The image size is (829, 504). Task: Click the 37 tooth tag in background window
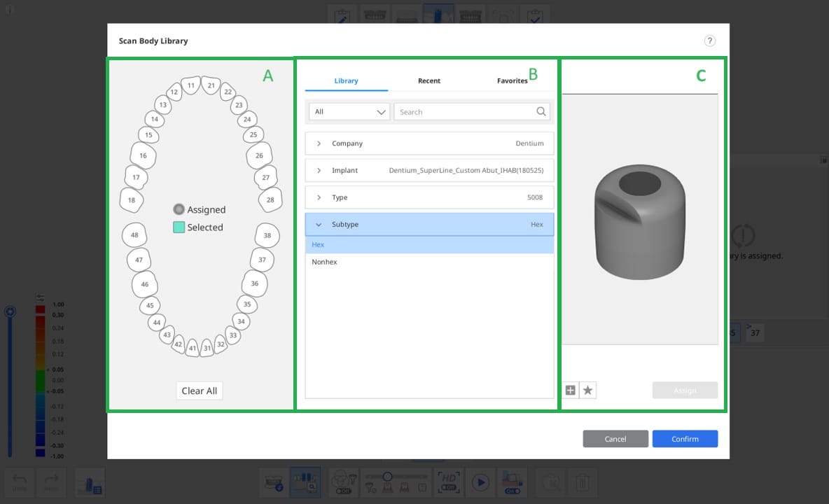tap(755, 332)
